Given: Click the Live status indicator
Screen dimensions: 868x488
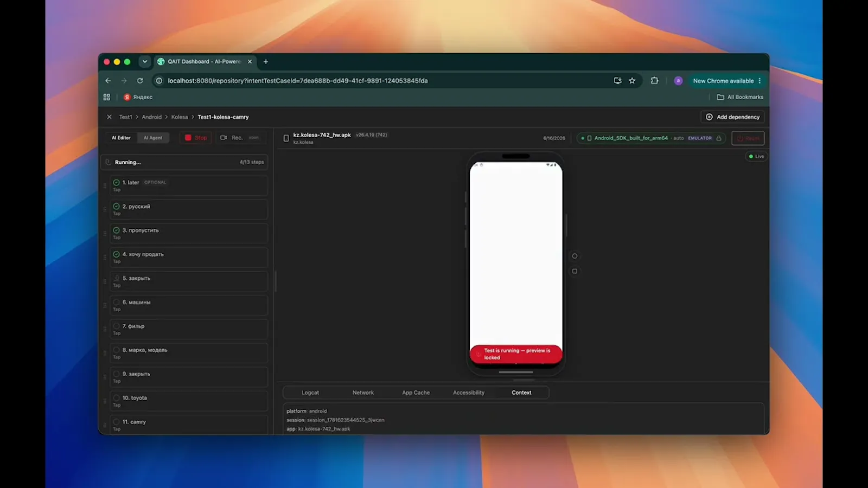Looking at the screenshot, I should coord(756,156).
